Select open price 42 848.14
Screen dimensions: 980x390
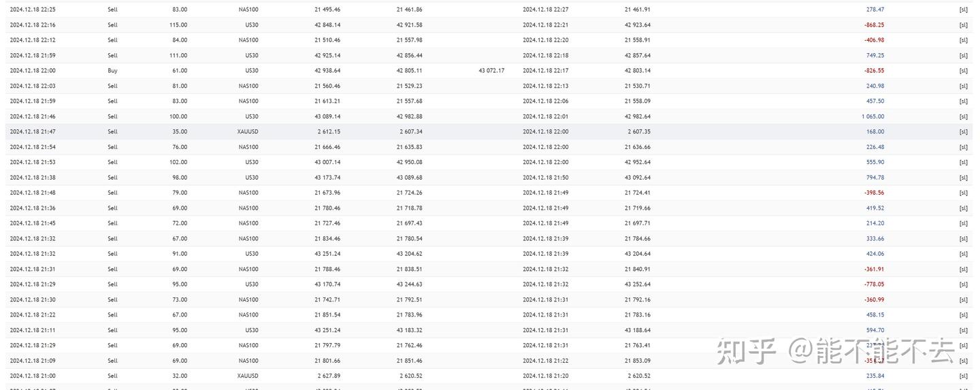(327, 25)
